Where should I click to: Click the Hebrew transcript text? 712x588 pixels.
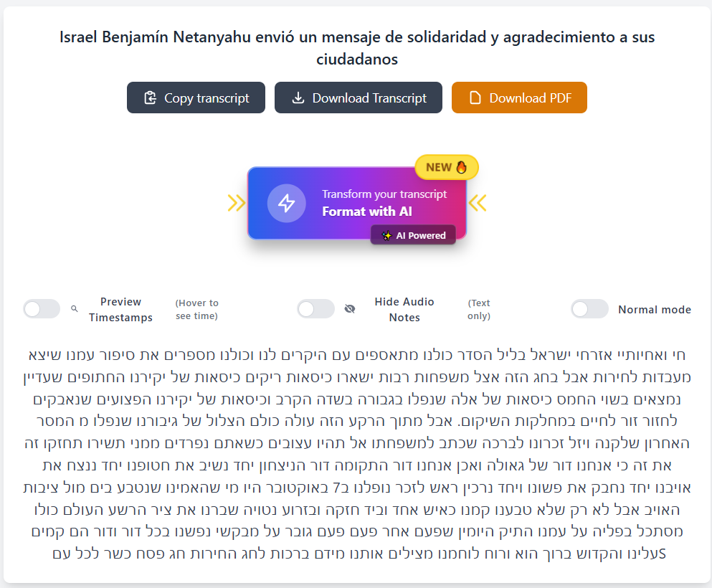point(357,454)
